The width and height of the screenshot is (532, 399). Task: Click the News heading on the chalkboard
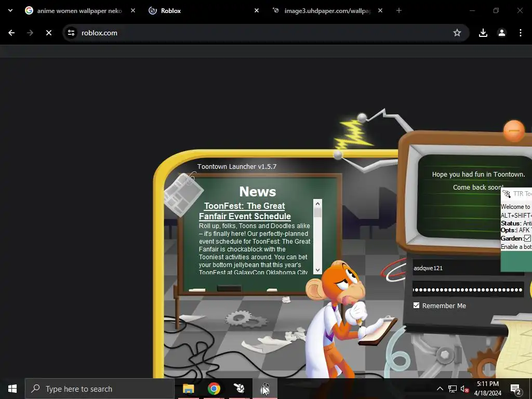(x=258, y=191)
